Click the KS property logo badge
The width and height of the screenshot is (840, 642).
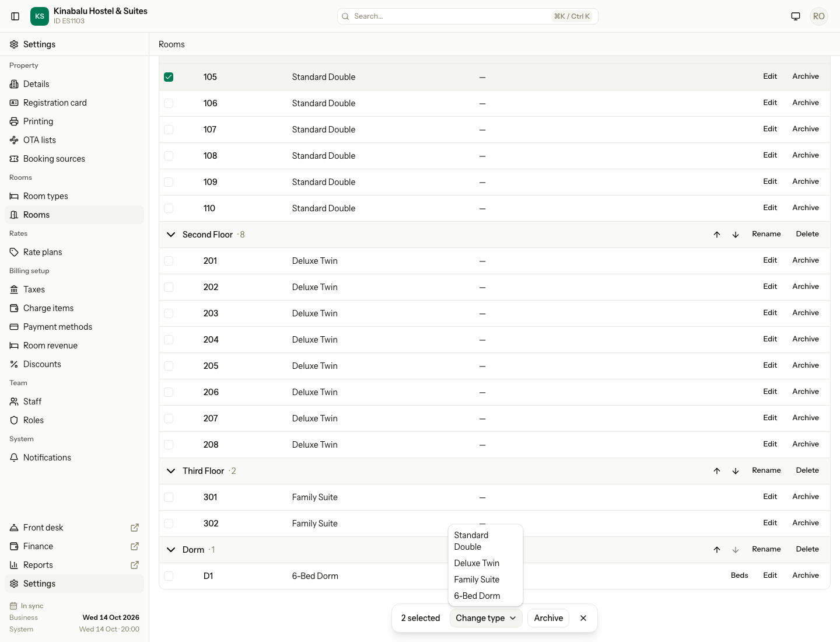tap(40, 16)
